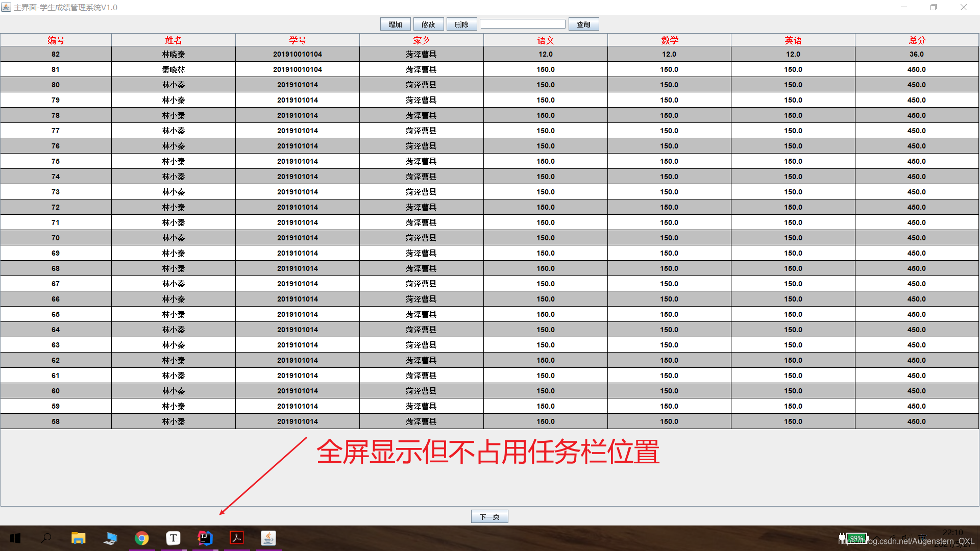Click English score 150.0 in row 81
The width and height of the screenshot is (980, 551).
(793, 69)
